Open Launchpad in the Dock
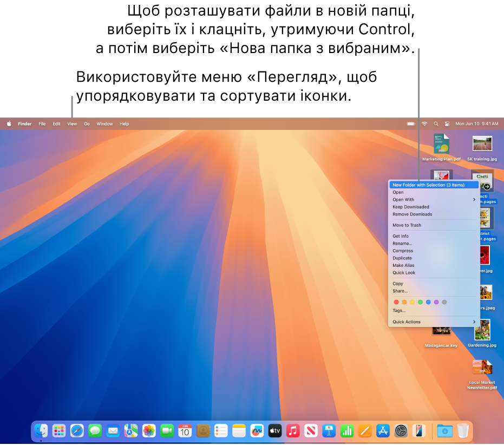504x445 pixels. 59,431
